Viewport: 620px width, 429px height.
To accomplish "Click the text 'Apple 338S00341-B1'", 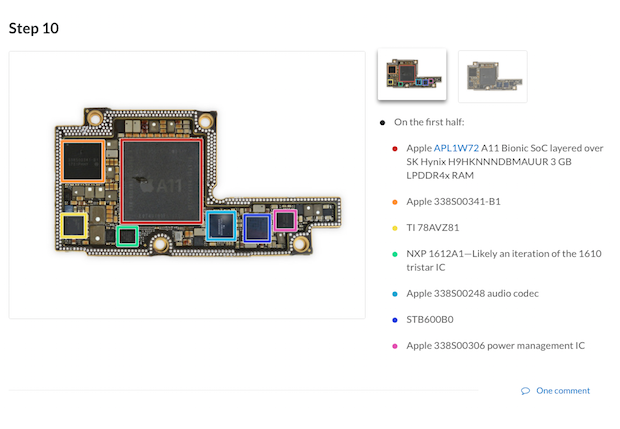I will 453,202.
